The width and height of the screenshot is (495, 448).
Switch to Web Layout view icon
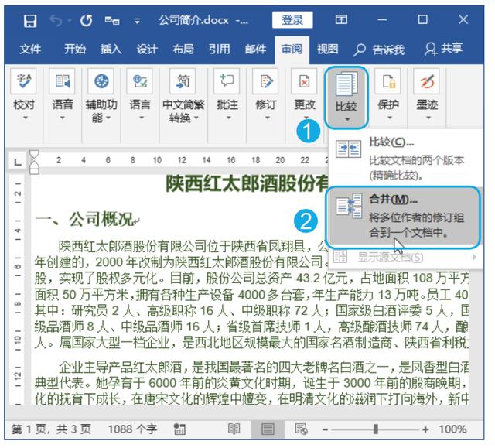click(301, 429)
